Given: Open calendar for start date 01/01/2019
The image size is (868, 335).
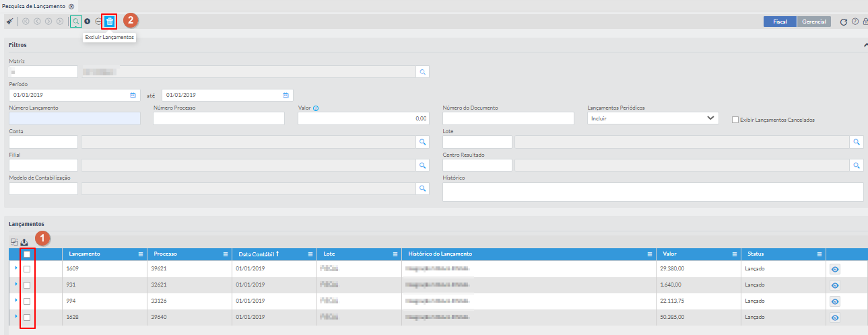Looking at the screenshot, I should pos(133,95).
